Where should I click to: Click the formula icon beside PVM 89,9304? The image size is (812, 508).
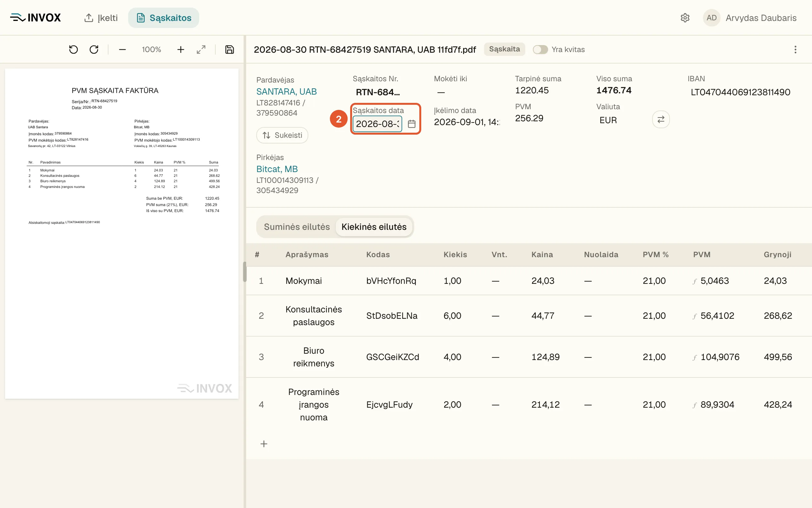(695, 405)
